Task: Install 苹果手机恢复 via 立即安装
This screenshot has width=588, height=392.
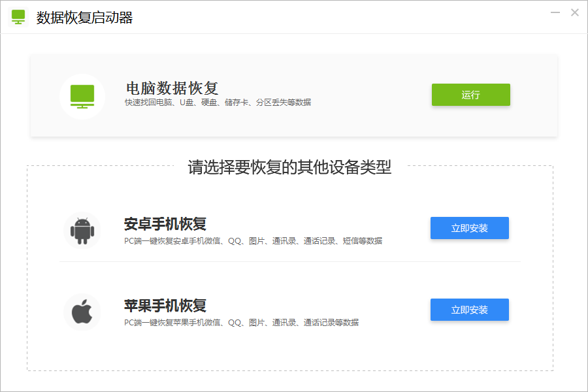Action: [469, 310]
